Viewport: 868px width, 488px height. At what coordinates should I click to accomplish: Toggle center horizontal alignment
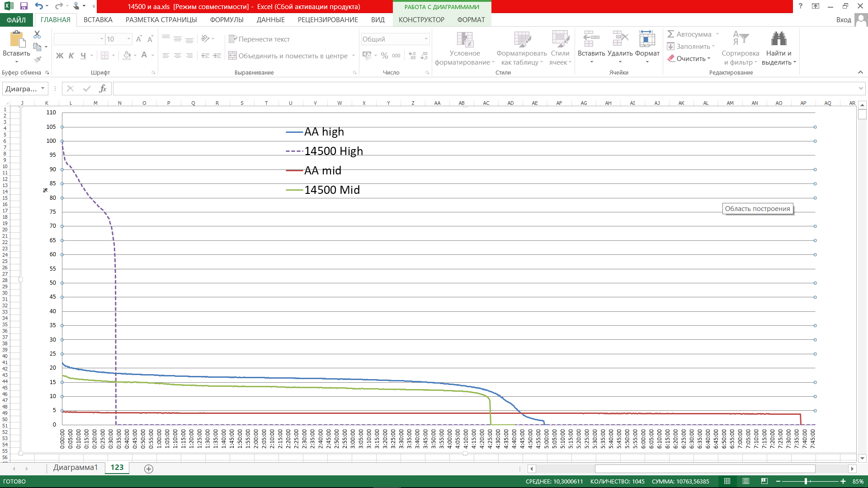[178, 56]
